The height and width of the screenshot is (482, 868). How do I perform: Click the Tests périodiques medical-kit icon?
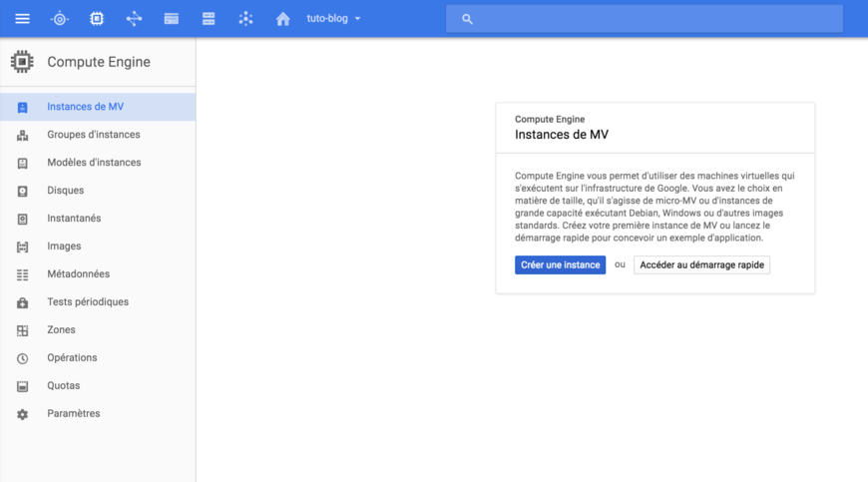click(22, 302)
